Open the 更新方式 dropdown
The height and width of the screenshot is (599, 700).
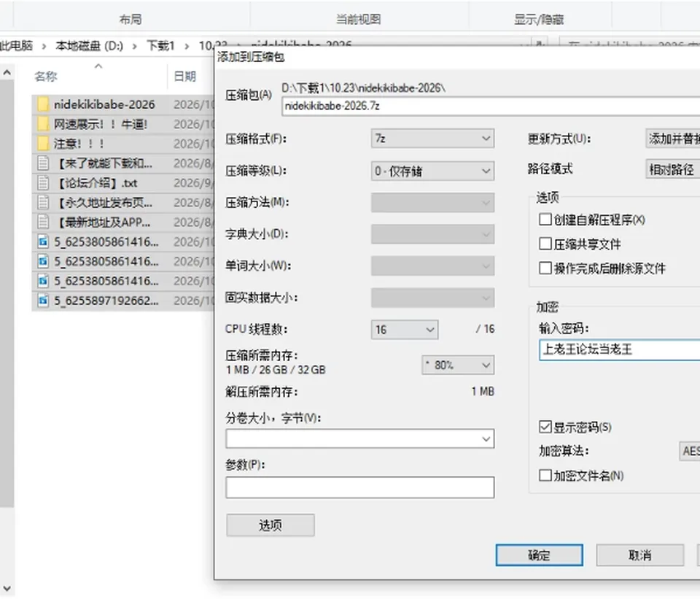click(x=673, y=139)
